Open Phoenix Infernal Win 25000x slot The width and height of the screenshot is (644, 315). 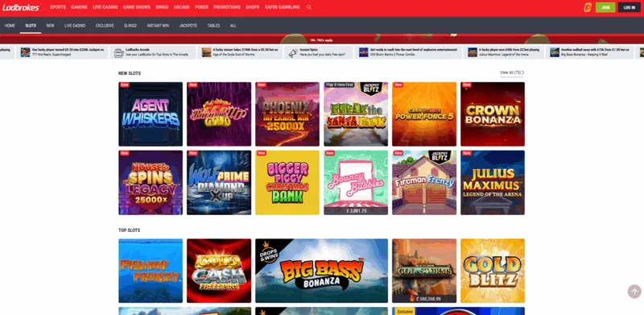(x=287, y=114)
